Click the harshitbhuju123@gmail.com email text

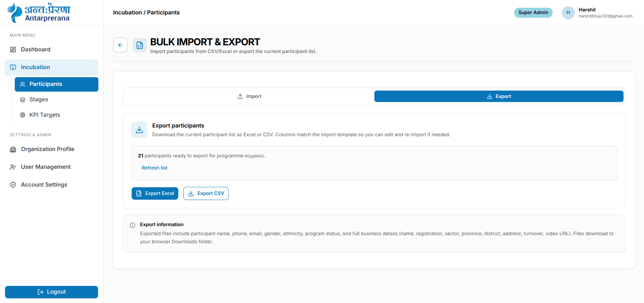coord(605,16)
